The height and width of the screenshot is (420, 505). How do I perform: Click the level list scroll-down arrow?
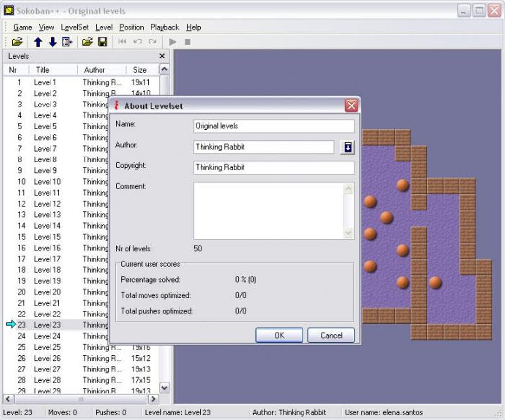pos(164,388)
